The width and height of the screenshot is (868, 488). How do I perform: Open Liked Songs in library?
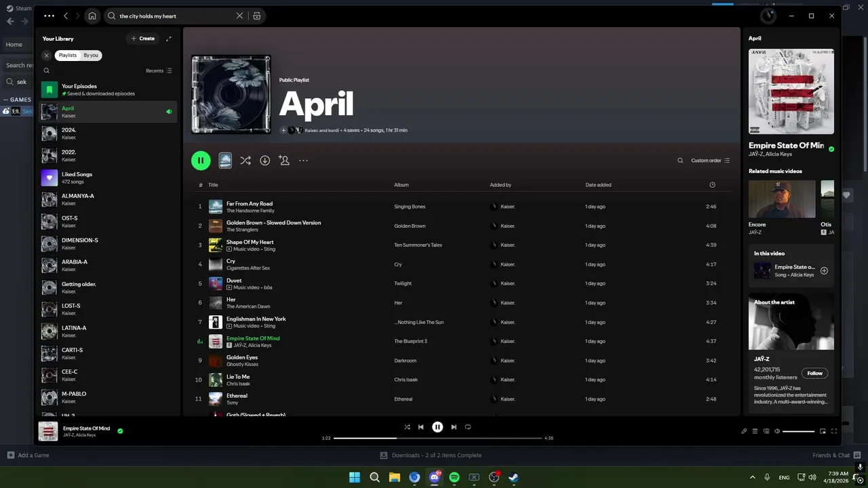(x=108, y=178)
